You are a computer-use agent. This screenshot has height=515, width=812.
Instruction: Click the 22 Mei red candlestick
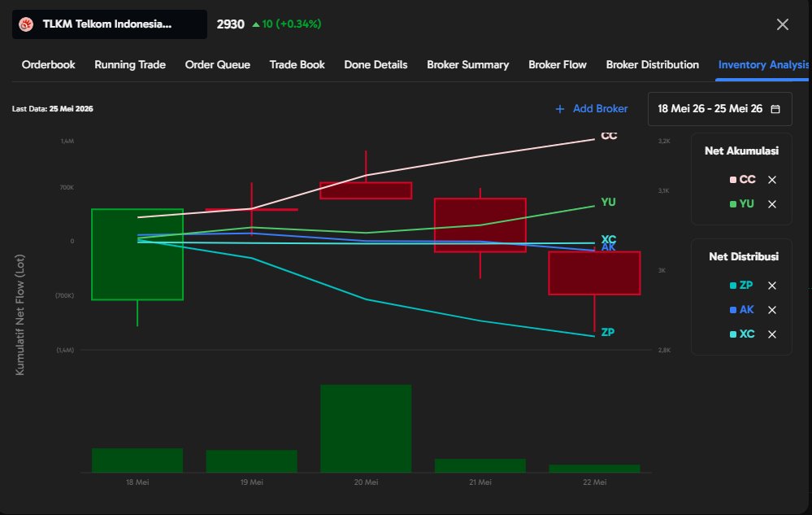[594, 273]
